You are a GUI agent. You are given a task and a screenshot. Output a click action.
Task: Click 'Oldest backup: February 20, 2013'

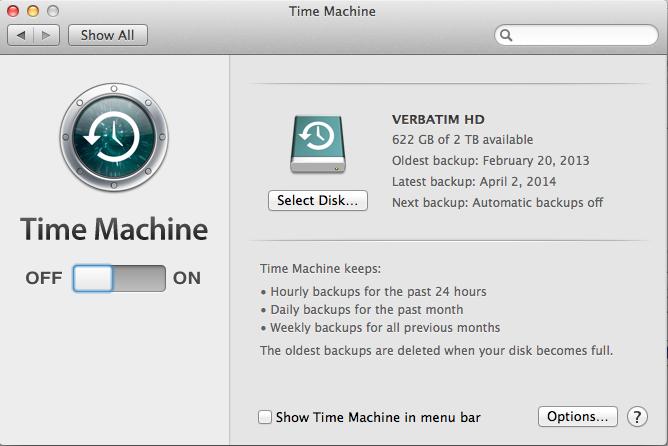click(490, 161)
